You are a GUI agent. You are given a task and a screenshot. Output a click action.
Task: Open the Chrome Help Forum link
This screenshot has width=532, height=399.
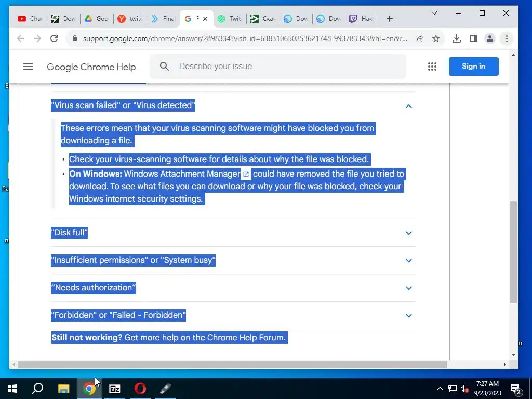(245, 338)
